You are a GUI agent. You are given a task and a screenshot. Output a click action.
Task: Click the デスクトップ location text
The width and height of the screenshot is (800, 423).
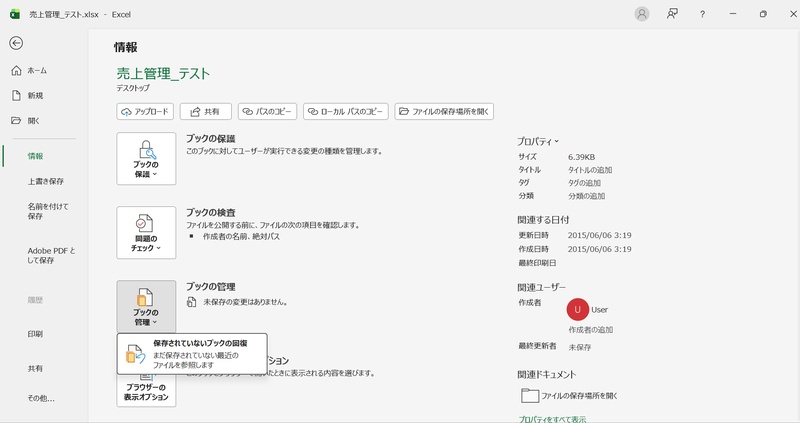click(133, 88)
